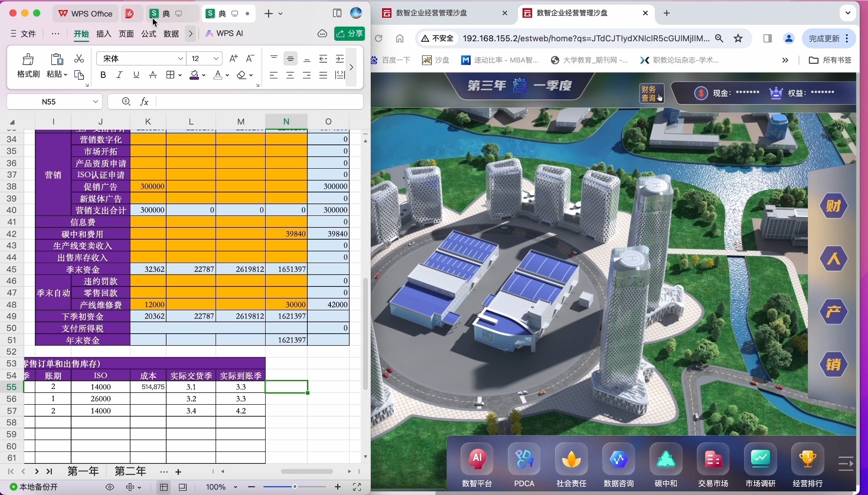Open the browser tab search dropdown
This screenshot has height=495, width=868.
click(848, 13)
